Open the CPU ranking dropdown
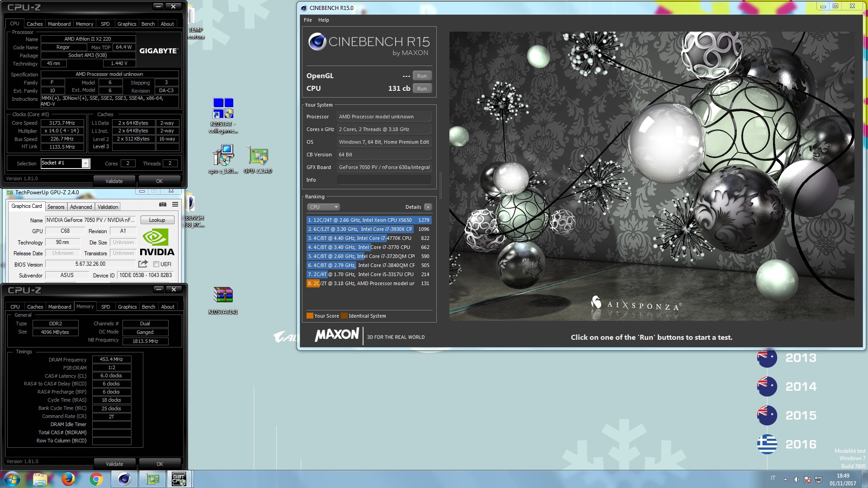This screenshot has width=868, height=488. tap(323, 207)
